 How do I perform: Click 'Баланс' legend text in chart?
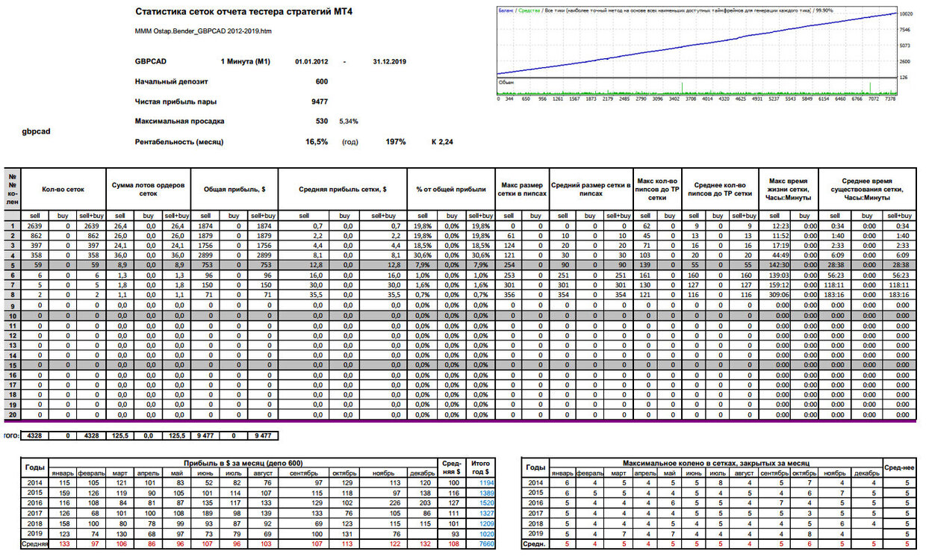pos(506,11)
